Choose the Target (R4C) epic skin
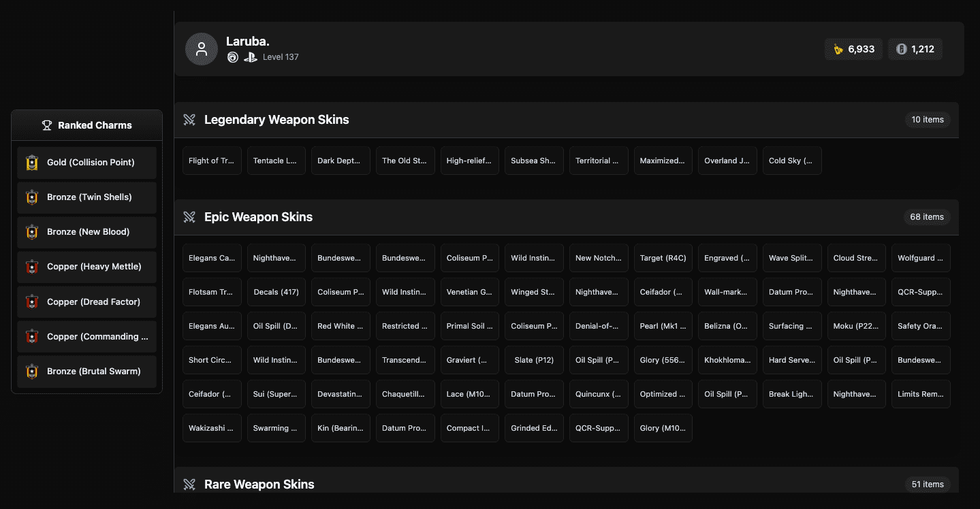 point(663,258)
